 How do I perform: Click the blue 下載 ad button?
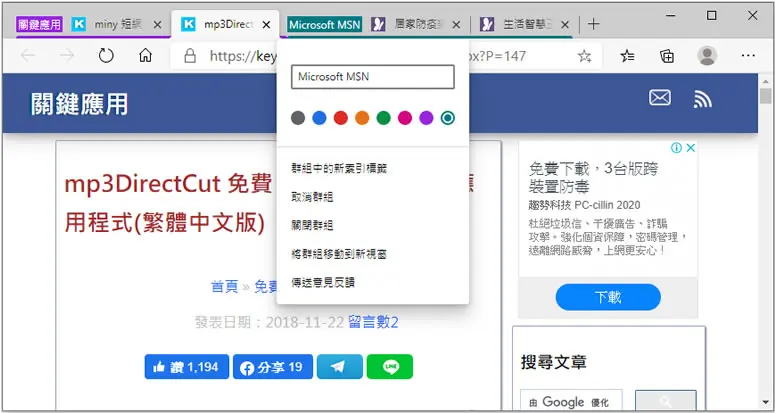coord(608,297)
